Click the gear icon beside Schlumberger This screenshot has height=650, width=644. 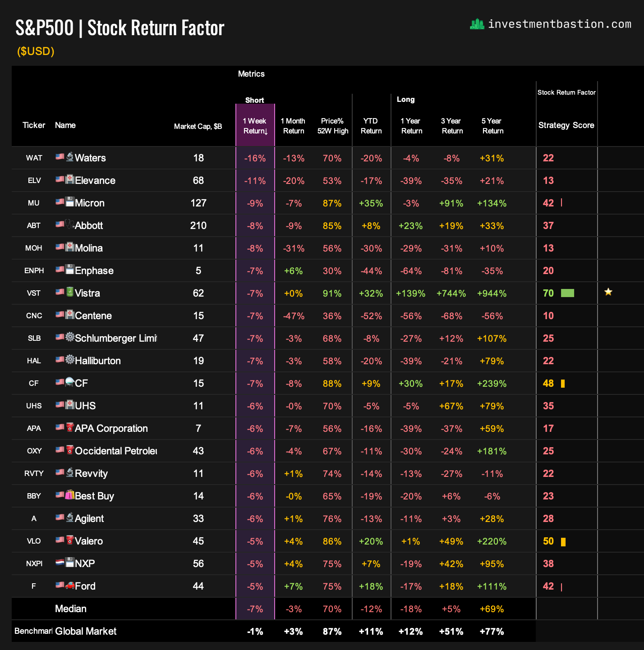[70, 337]
